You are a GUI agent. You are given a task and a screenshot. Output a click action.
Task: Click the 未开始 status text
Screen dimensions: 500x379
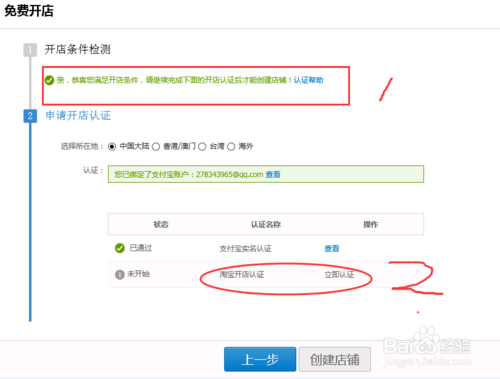pos(138,274)
